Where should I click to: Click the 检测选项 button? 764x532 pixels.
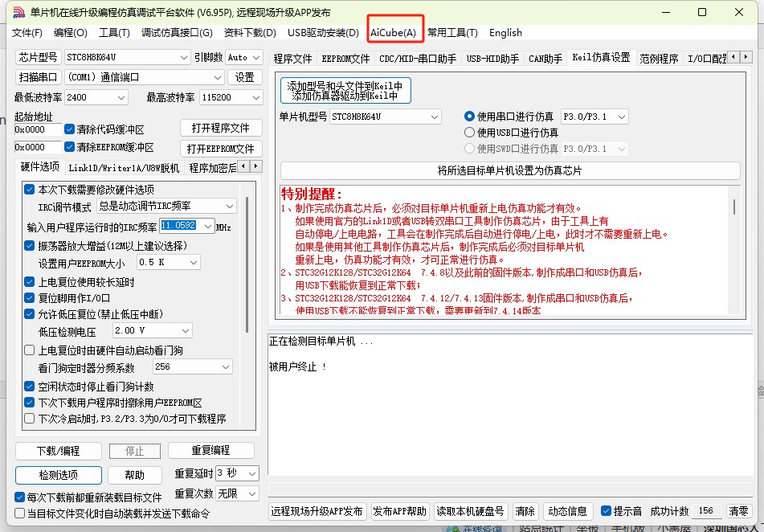59,475
